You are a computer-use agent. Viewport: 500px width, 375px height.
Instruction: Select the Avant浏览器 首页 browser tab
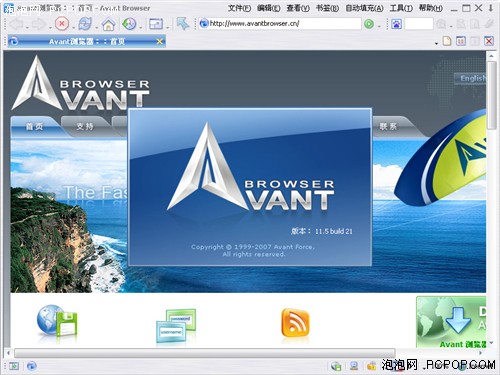87,41
